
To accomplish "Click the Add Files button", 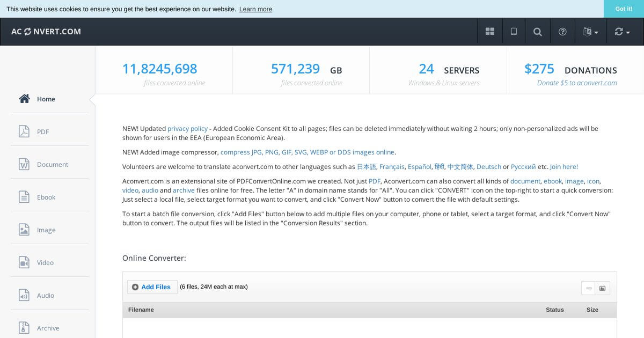I will [152, 287].
